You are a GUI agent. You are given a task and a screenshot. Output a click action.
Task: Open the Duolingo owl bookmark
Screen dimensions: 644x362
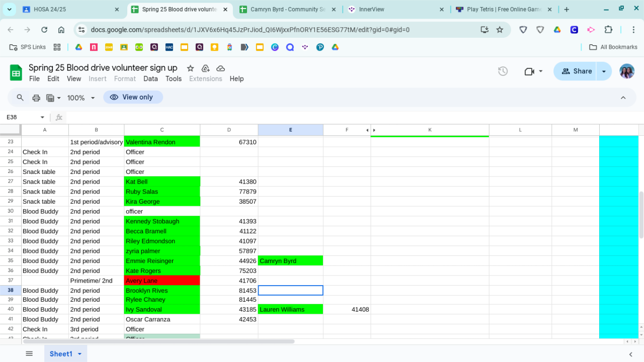point(139,47)
